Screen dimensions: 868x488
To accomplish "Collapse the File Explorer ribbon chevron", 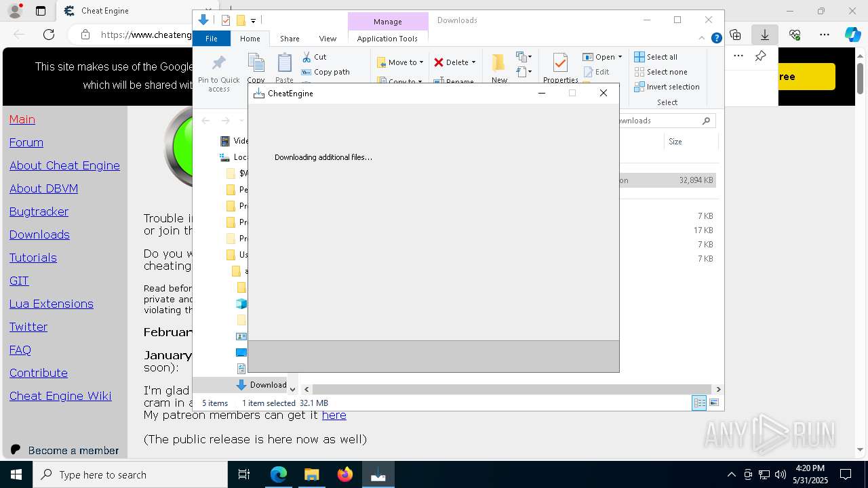I will coord(702,38).
